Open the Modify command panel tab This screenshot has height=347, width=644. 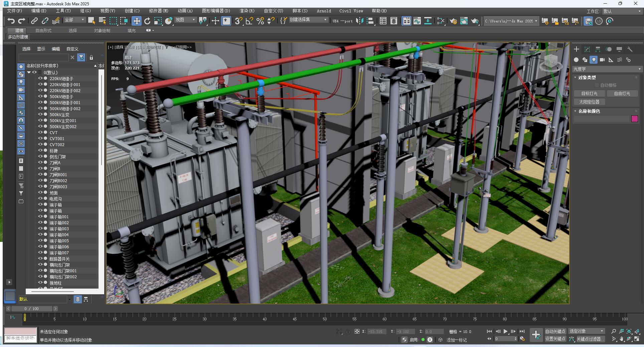pyautogui.click(x=587, y=49)
